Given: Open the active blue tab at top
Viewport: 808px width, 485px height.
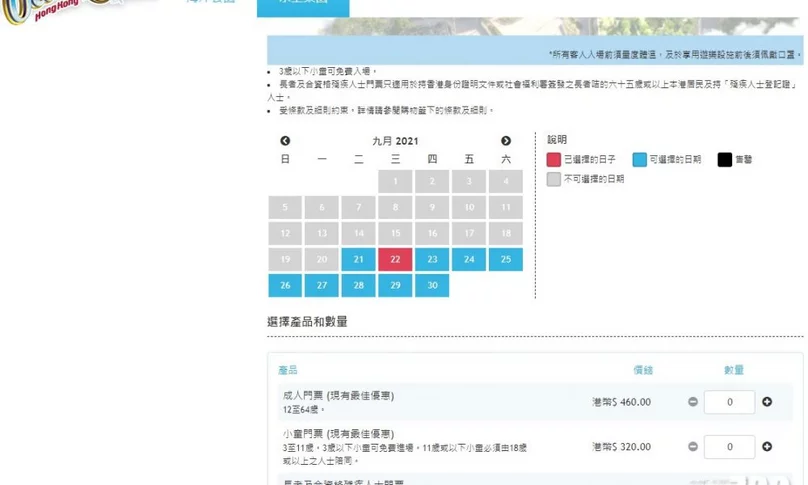Looking at the screenshot, I should click(x=303, y=7).
